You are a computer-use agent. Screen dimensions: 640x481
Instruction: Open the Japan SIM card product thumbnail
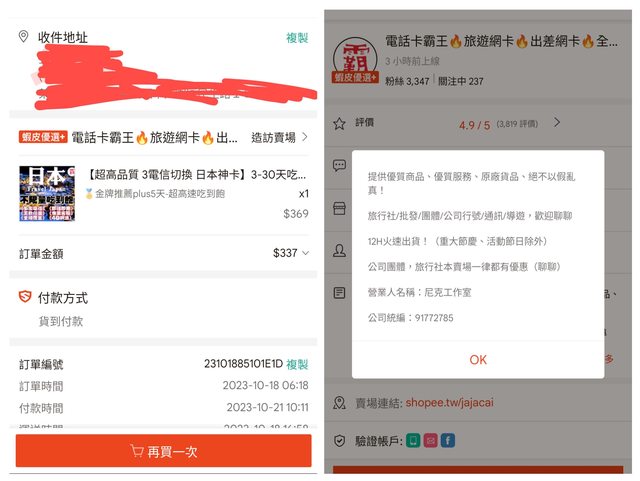click(47, 194)
